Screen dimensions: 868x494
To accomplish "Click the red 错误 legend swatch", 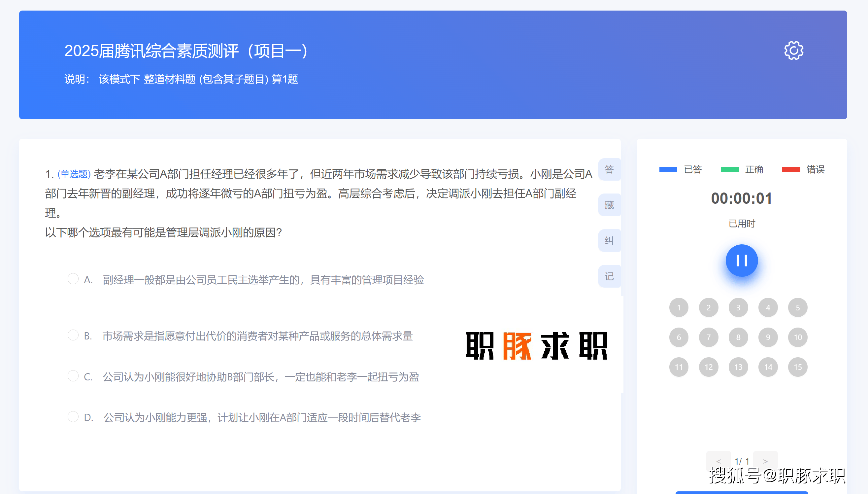I will pyautogui.click(x=791, y=169).
